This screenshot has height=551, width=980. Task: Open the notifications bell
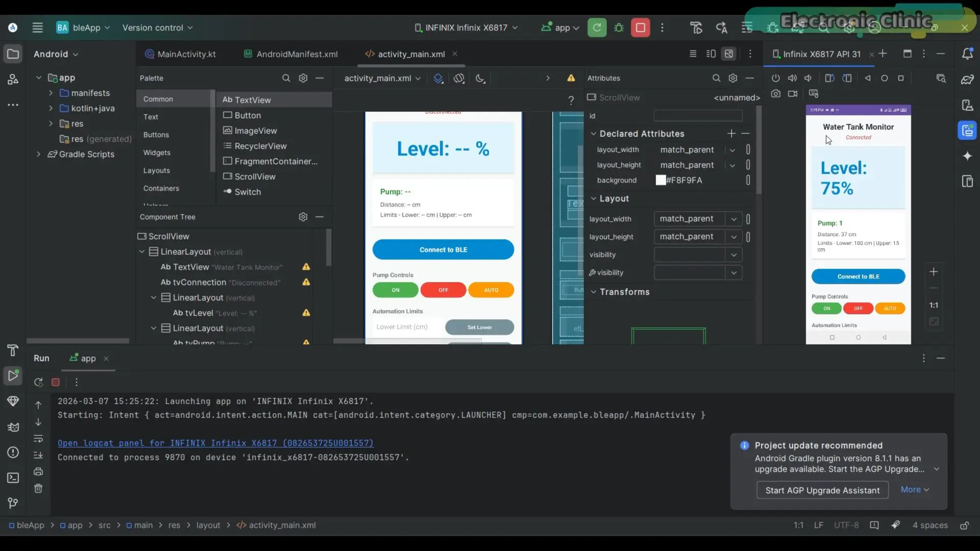click(967, 54)
